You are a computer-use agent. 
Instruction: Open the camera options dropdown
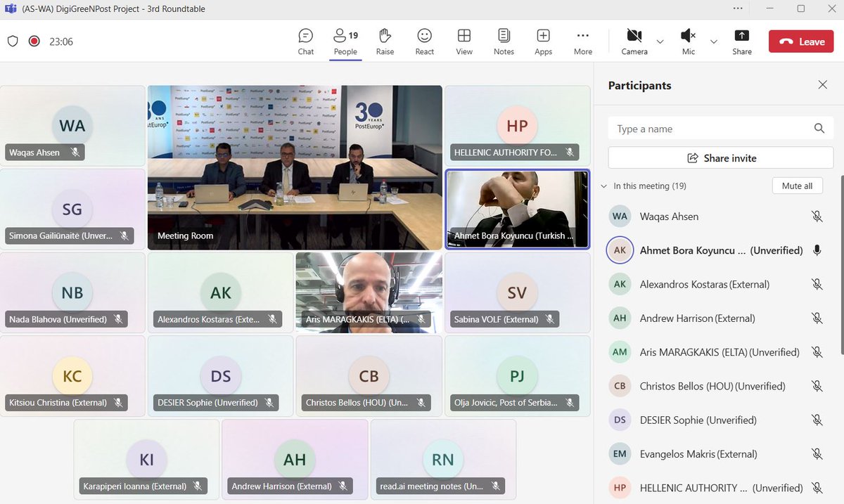660,42
